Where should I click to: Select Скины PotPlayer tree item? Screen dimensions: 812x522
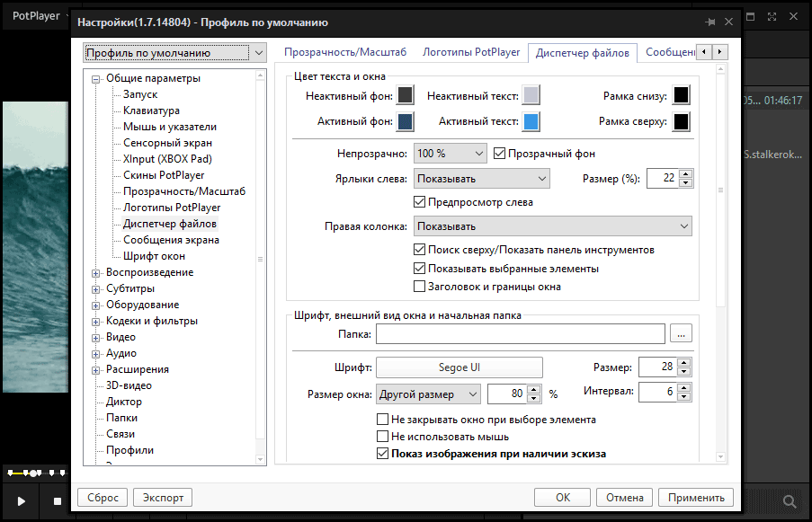click(164, 175)
